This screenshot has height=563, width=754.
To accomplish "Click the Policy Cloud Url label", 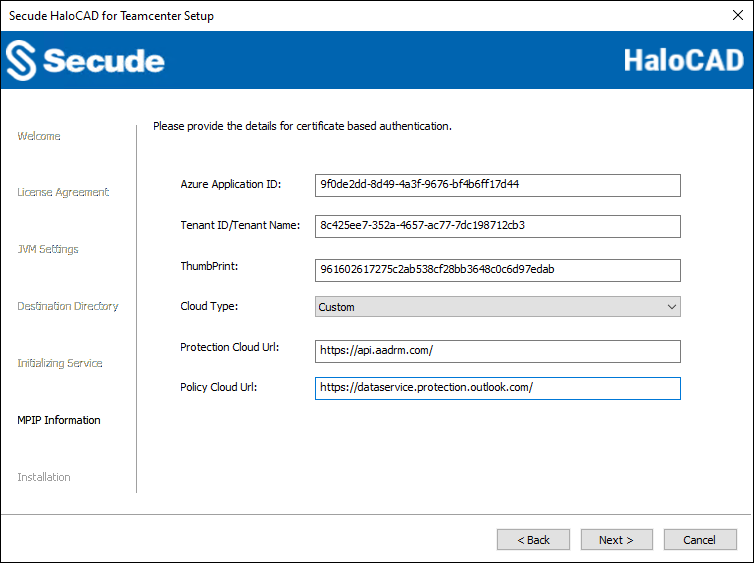I will (x=219, y=387).
